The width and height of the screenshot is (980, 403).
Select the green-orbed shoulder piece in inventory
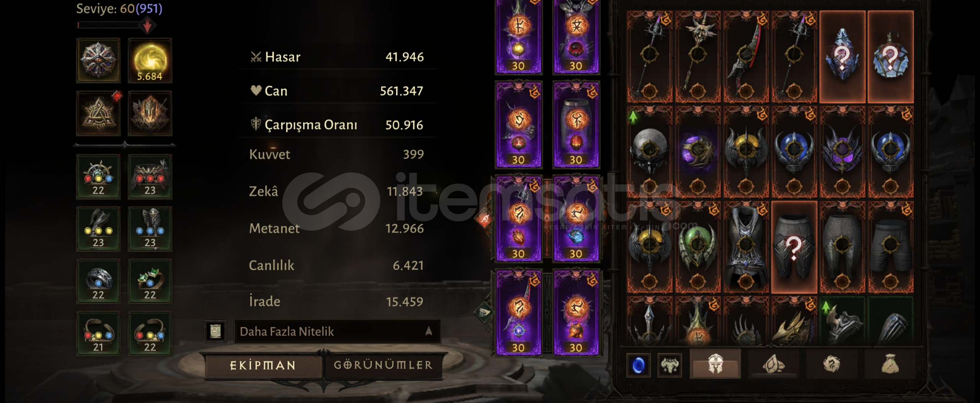pos(697,247)
